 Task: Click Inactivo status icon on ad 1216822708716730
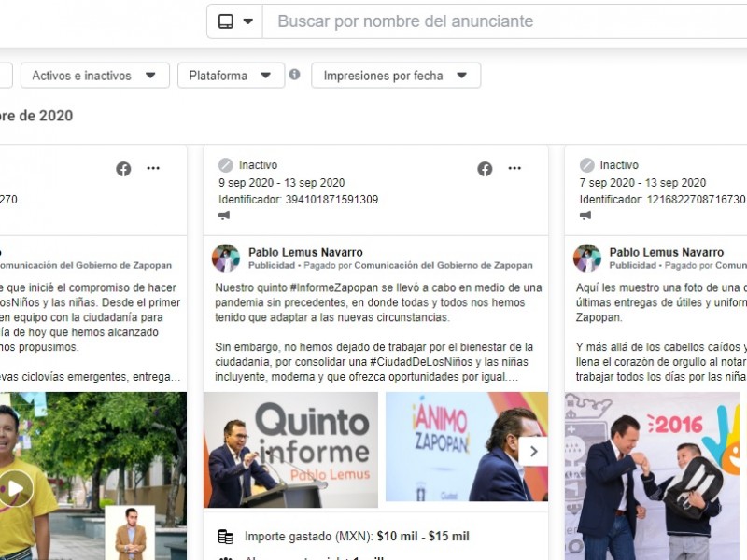tap(586, 165)
